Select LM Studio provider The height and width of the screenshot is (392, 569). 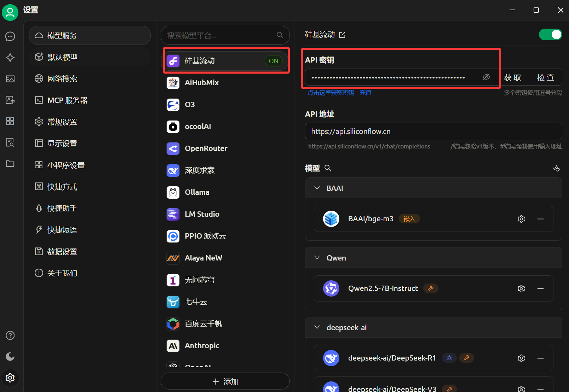tap(225, 214)
